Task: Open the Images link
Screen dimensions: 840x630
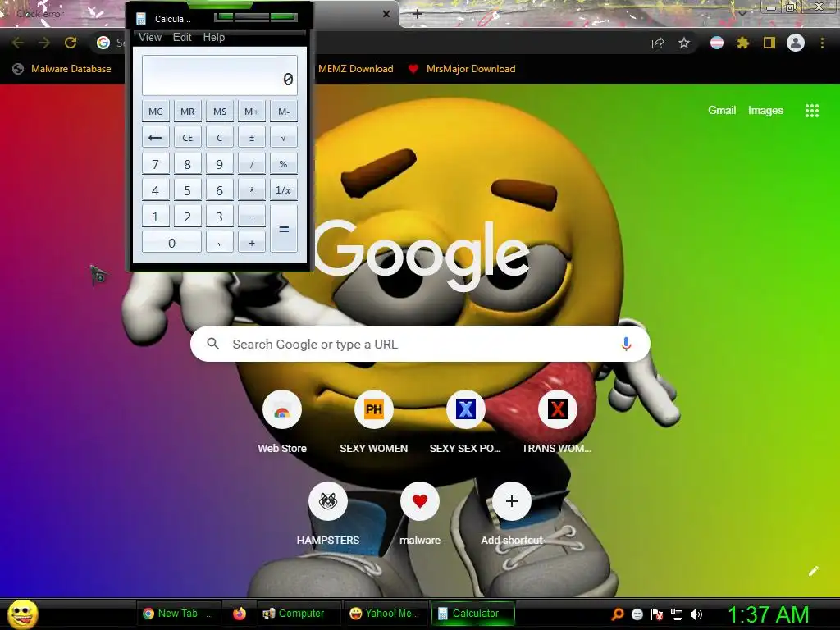Action: tap(765, 111)
